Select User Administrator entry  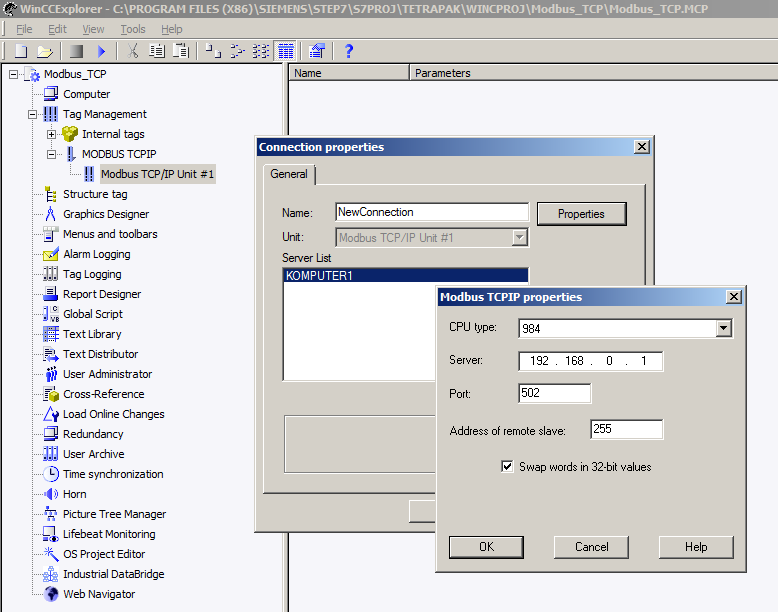click(107, 374)
